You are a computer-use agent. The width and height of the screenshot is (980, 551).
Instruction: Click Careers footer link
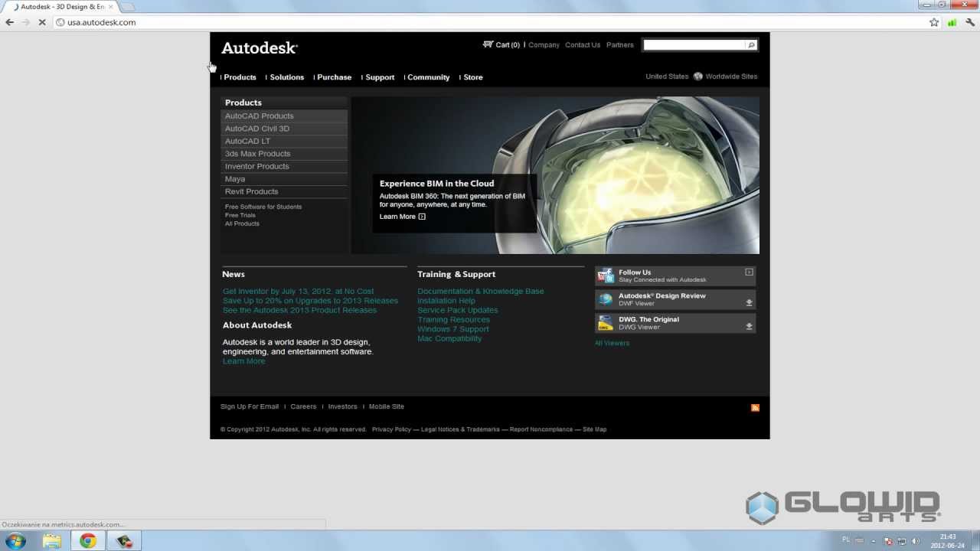click(x=303, y=406)
